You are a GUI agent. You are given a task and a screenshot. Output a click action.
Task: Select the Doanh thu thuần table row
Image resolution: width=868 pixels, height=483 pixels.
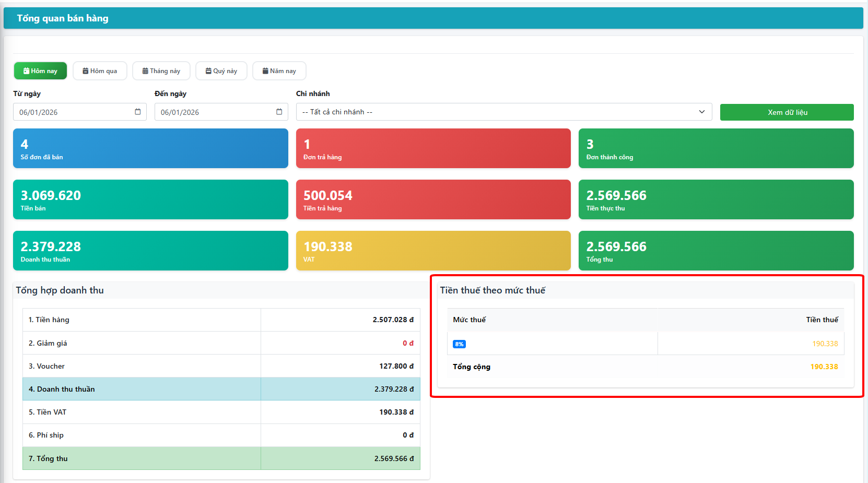pyautogui.click(x=221, y=389)
